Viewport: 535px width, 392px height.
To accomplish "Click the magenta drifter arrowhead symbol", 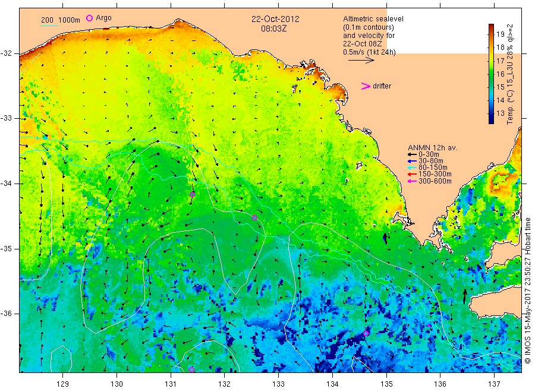I will pos(366,86).
